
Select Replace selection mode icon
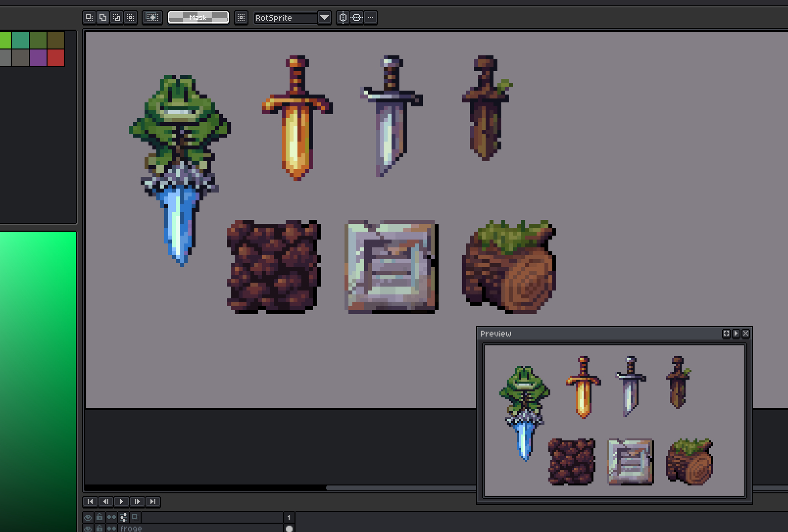coord(89,18)
